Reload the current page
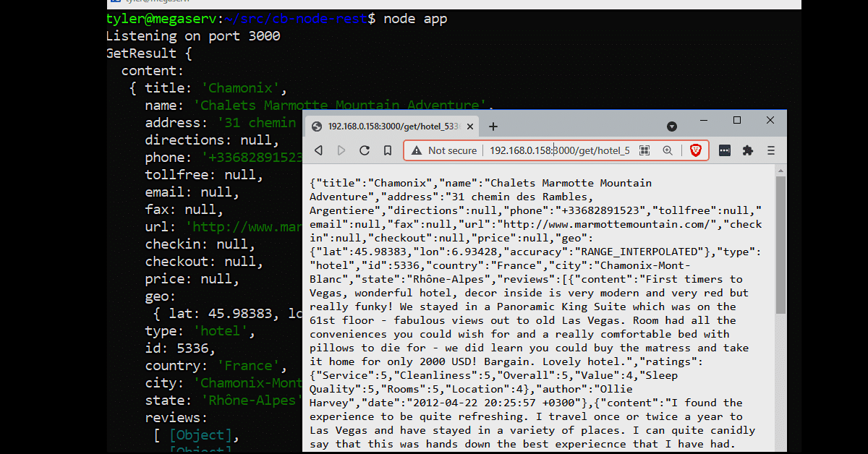 [x=365, y=150]
